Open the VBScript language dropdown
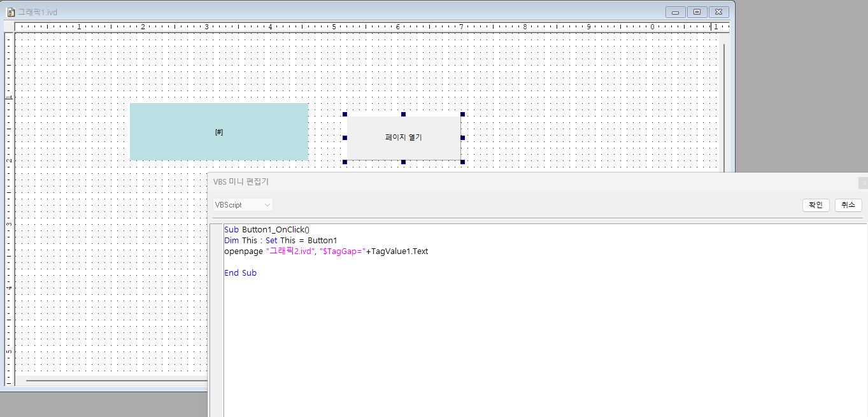 coord(244,205)
